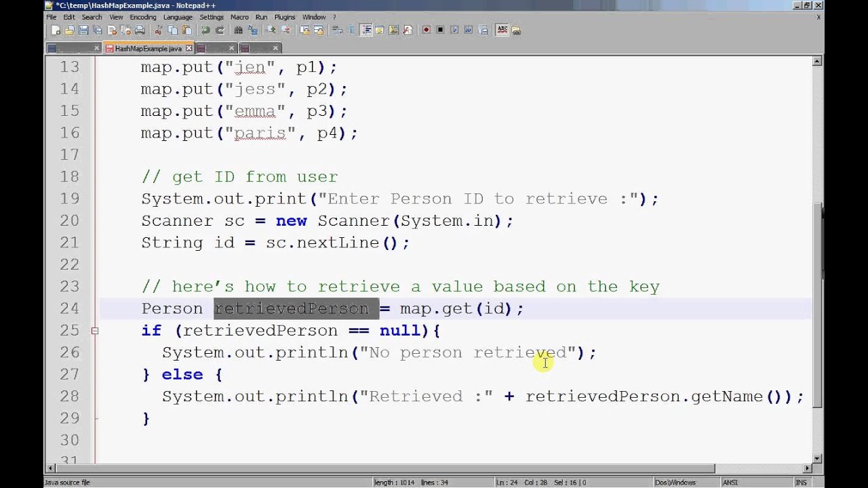868x488 pixels.
Task: Open the Settings menu
Action: click(212, 17)
